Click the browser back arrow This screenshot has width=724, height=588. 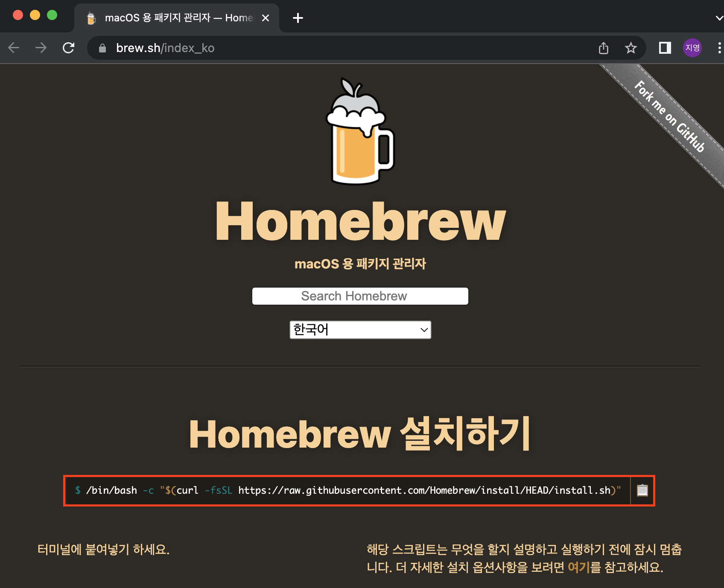[x=14, y=48]
